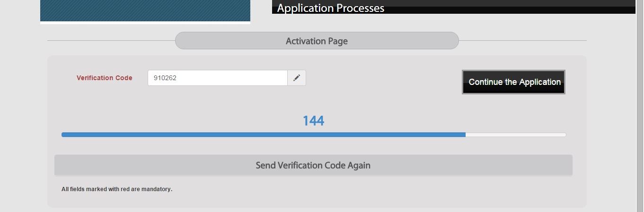Click the red Verification Code label
Screen dimensions: 644x212
tap(105, 78)
